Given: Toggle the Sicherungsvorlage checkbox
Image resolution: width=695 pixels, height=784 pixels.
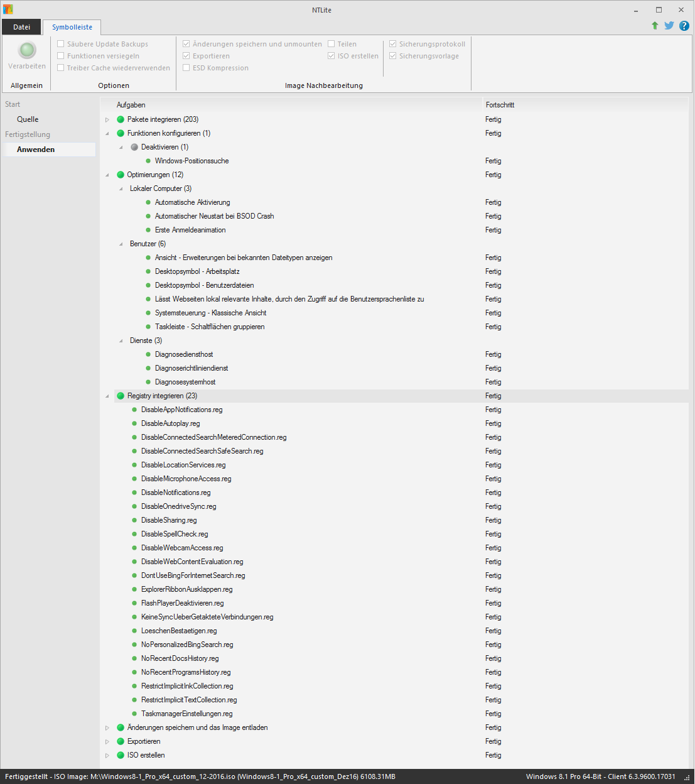Looking at the screenshot, I should point(393,56).
